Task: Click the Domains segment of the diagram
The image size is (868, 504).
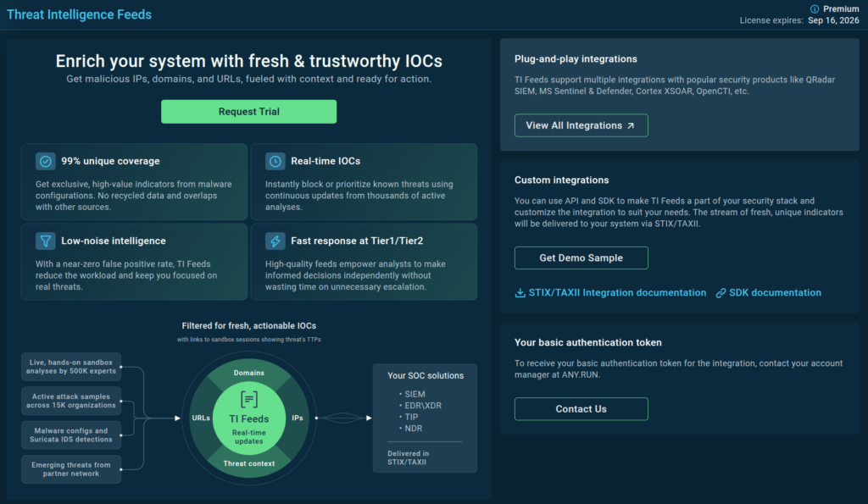Action: (x=248, y=373)
